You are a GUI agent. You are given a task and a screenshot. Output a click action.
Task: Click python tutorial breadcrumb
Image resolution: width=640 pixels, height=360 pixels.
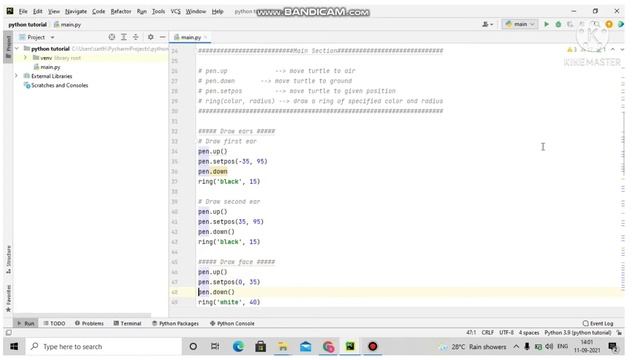click(x=27, y=24)
